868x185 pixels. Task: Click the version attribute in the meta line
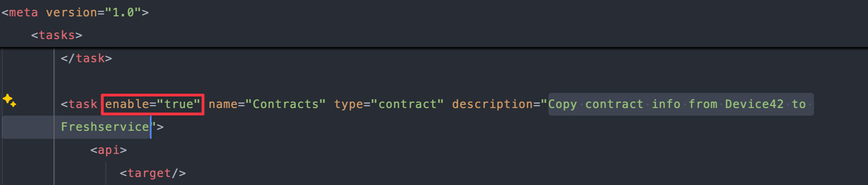(71, 12)
